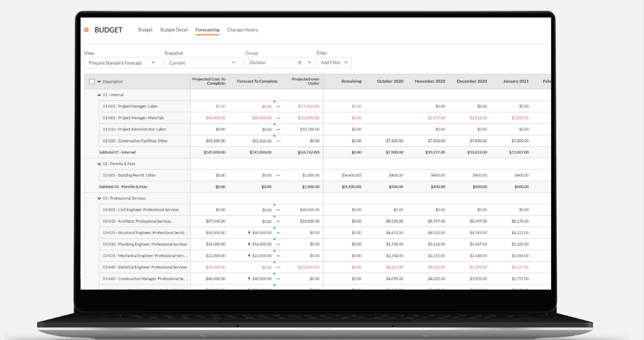Collapse all rows via Description header chevron
Screen dimensions: 644x340
99,82
